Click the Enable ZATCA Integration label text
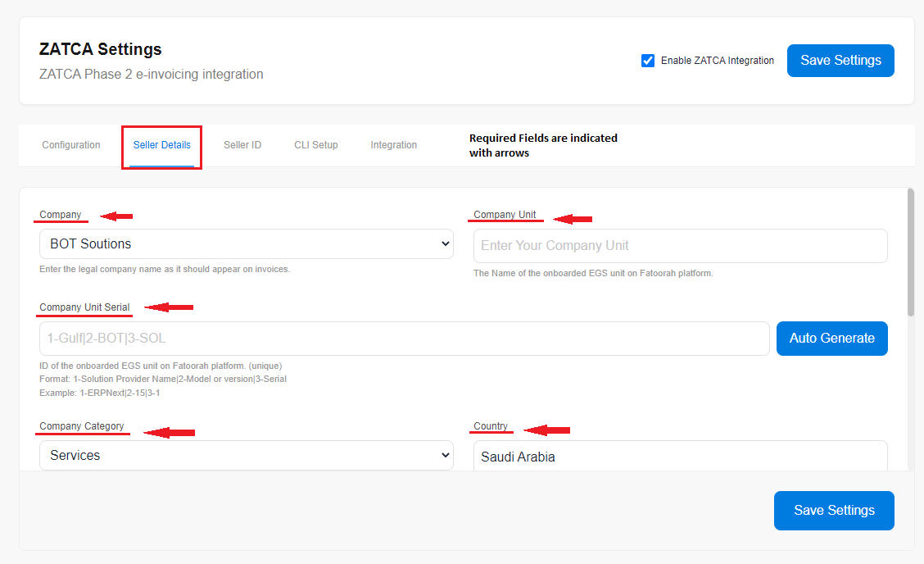 [717, 61]
